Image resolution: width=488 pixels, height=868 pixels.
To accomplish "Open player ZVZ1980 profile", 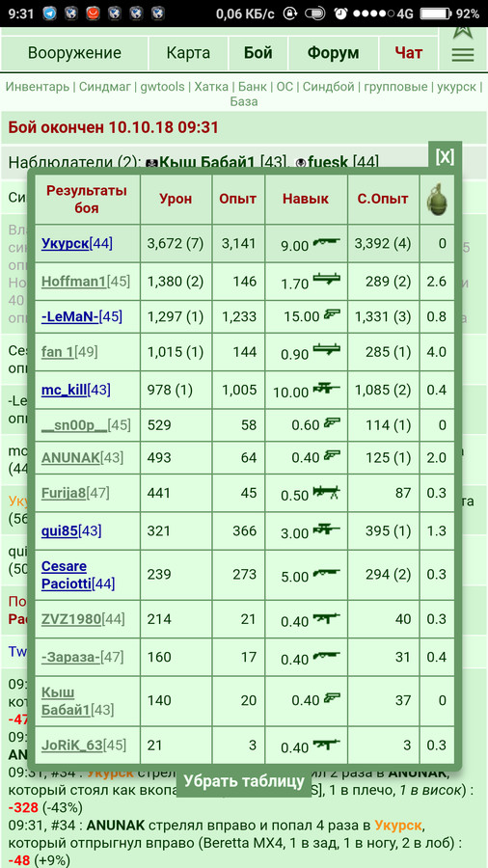I will click(71, 618).
